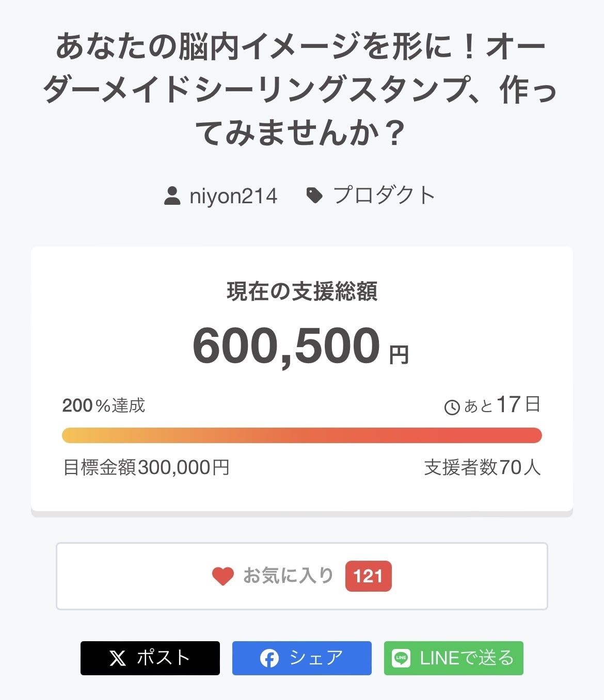604x700 pixels.
Task: Click the user profile icon beside niyon214
Action: [x=172, y=196]
